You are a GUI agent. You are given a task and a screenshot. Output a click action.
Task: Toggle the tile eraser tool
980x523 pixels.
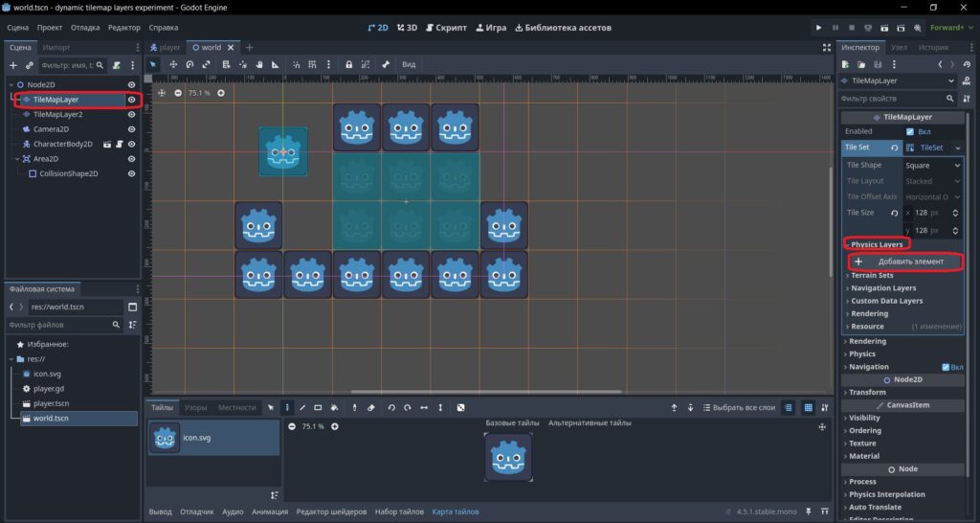click(x=370, y=407)
